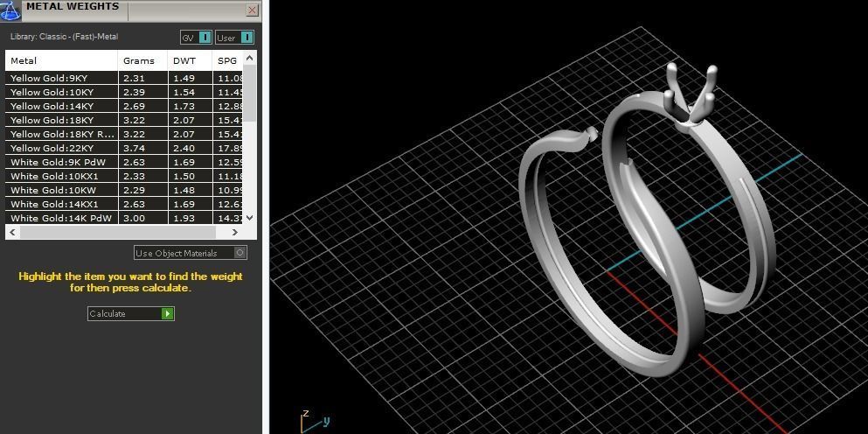Select the White Gold:10KX1 row

coord(124,176)
